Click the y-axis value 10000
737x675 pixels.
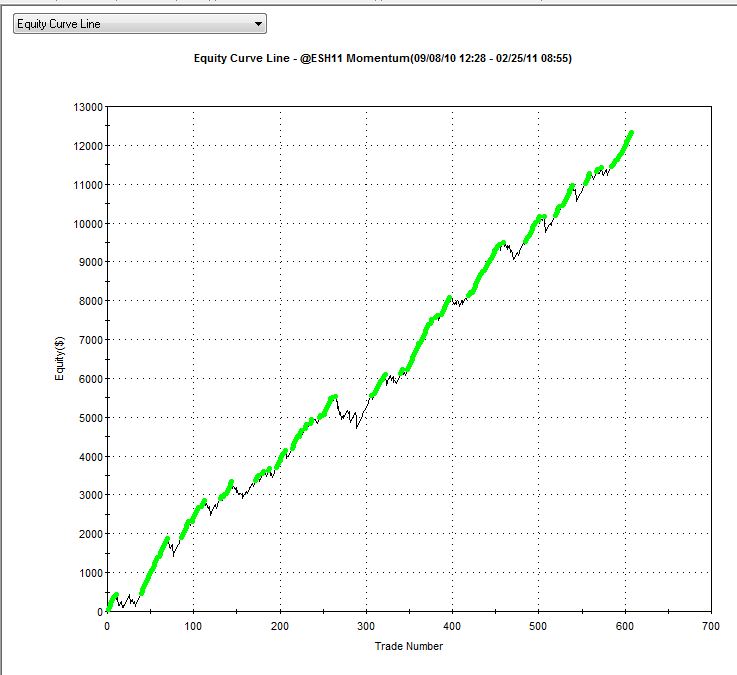88,224
